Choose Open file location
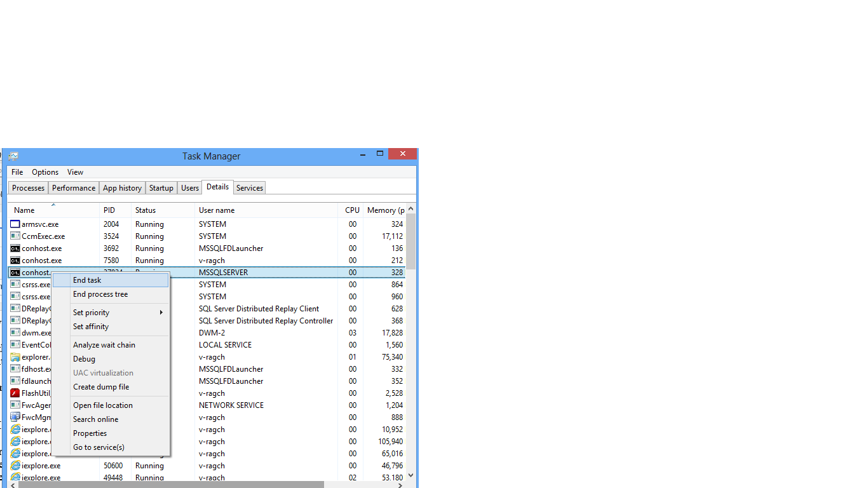 (111, 405)
